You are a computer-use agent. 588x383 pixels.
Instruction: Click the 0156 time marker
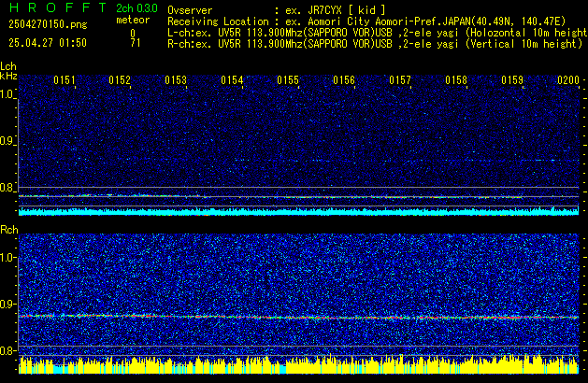point(344,80)
